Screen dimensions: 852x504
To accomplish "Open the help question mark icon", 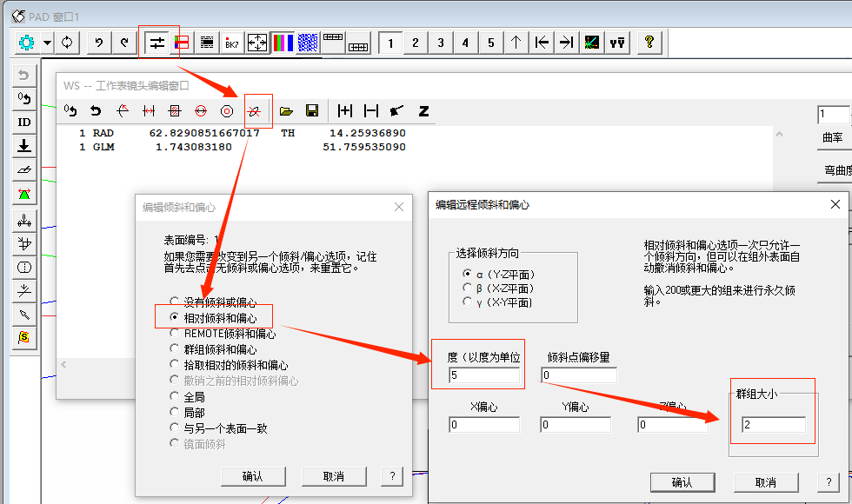I will (649, 41).
